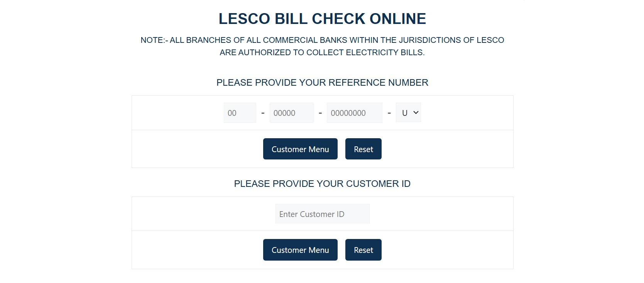Click the third reference field showing 00000000

(x=354, y=112)
